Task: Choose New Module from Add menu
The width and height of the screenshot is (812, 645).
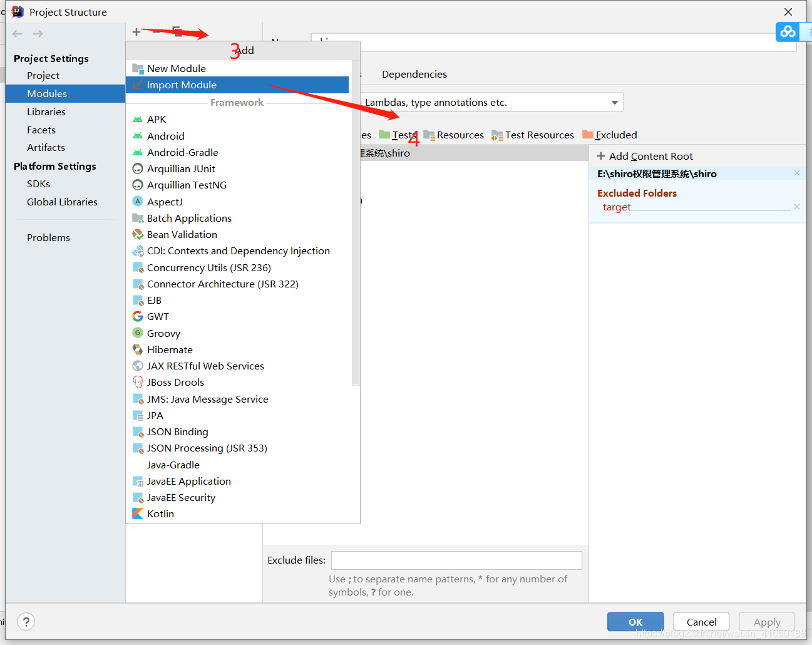Action: 237,68
